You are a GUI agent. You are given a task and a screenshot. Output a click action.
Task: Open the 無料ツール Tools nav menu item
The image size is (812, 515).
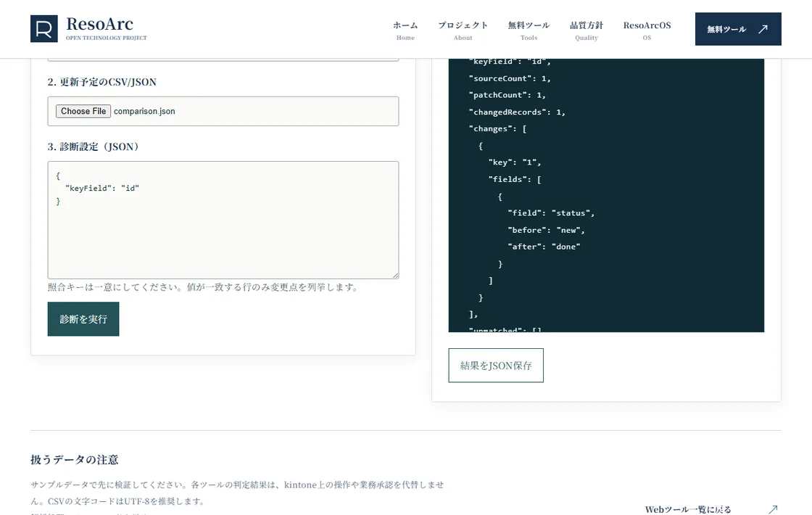529,30
